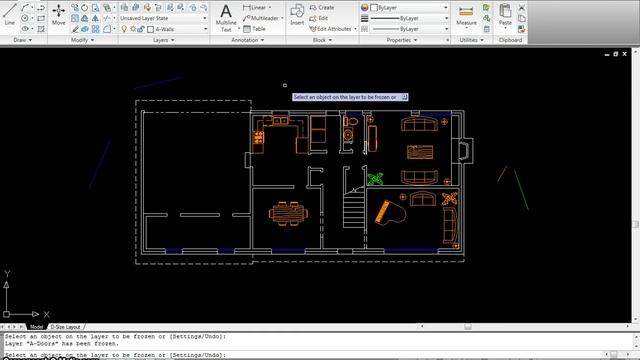Select the Ellipse tool in Draw panel
The image size is (640, 360).
(25, 29)
